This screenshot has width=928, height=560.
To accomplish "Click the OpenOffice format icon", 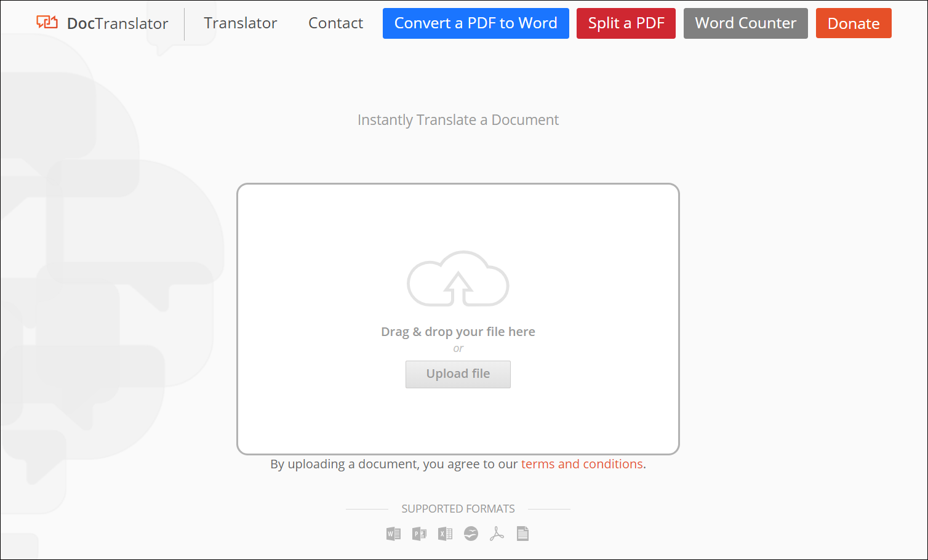I will coord(471,534).
